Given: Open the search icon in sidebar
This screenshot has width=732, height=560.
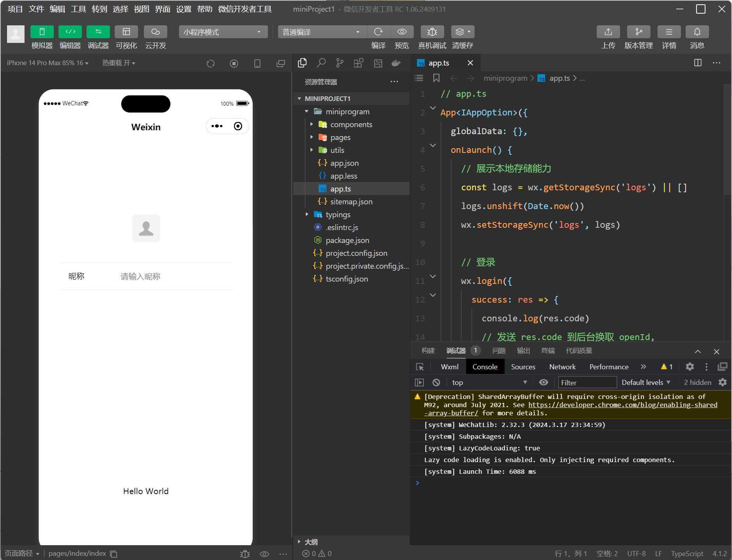Looking at the screenshot, I should click(x=321, y=63).
